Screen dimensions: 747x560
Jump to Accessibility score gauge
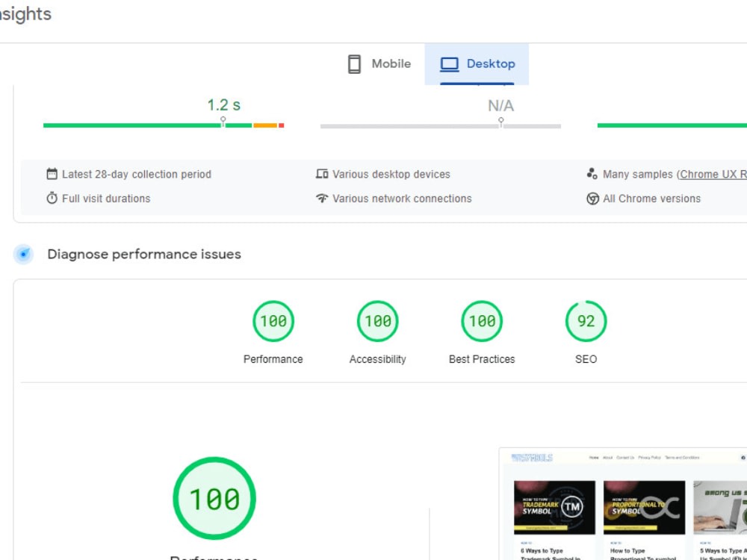pyautogui.click(x=377, y=321)
